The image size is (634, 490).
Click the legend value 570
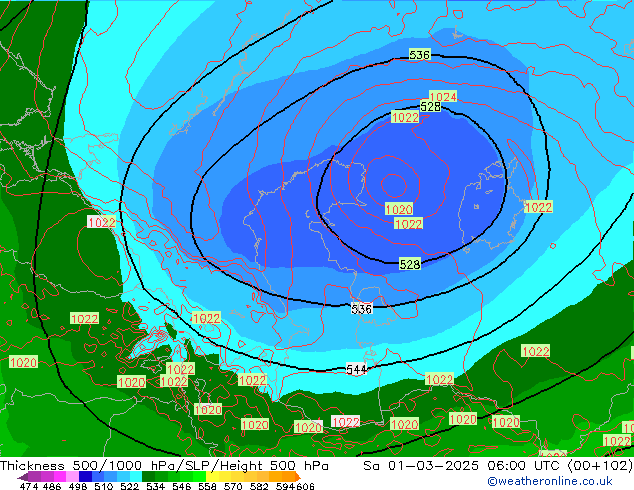(233, 486)
